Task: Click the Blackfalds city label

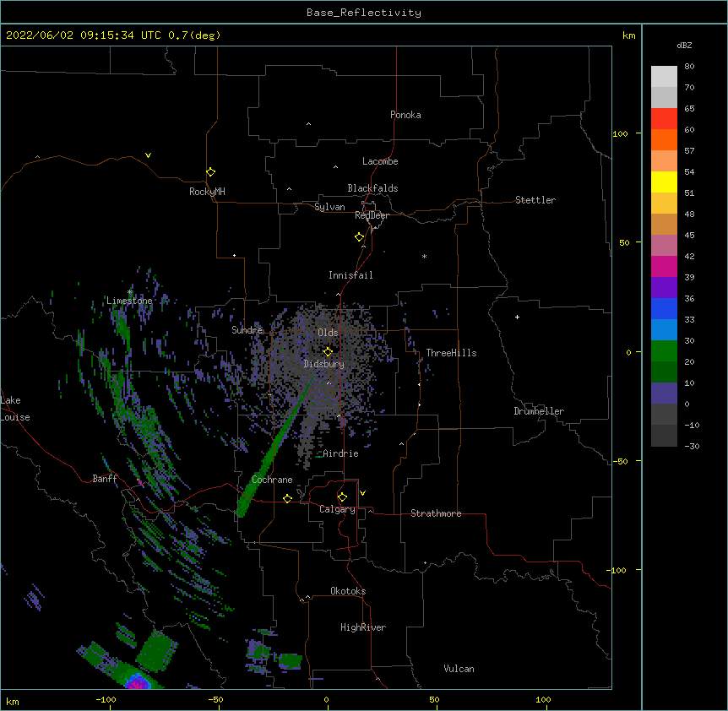Action: point(372,188)
